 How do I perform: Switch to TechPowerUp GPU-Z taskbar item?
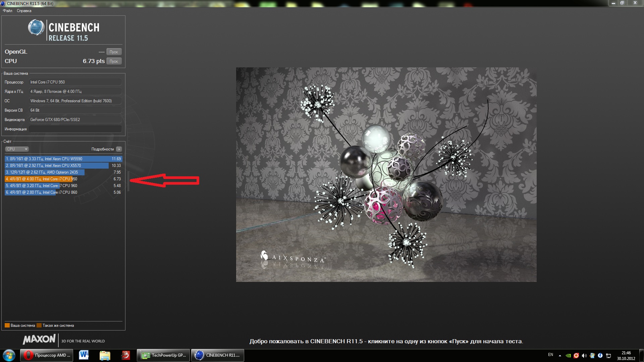coord(163,355)
